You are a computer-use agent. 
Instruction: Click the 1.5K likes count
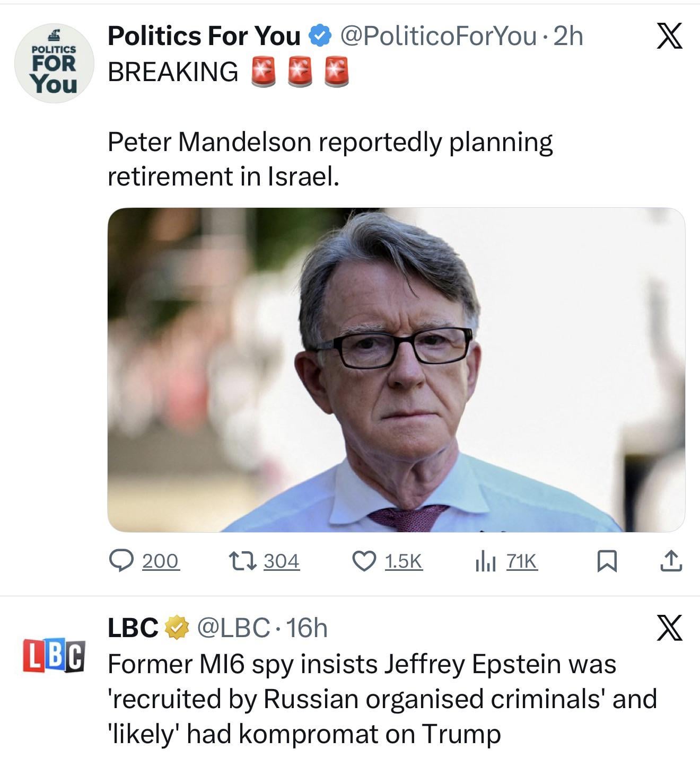click(x=404, y=561)
